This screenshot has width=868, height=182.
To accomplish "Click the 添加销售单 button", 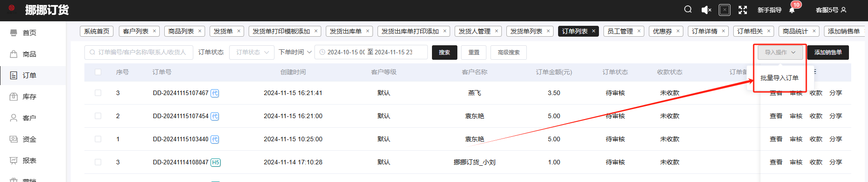I will coord(828,53).
